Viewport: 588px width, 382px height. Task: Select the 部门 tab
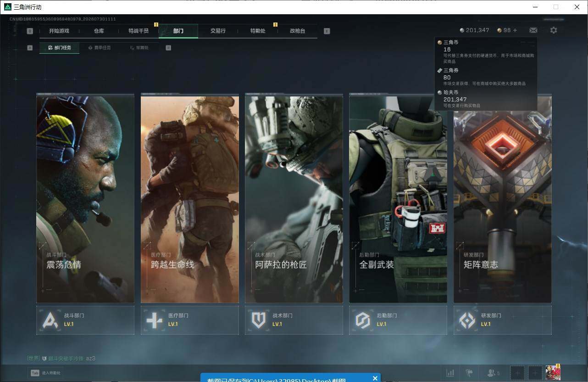178,31
